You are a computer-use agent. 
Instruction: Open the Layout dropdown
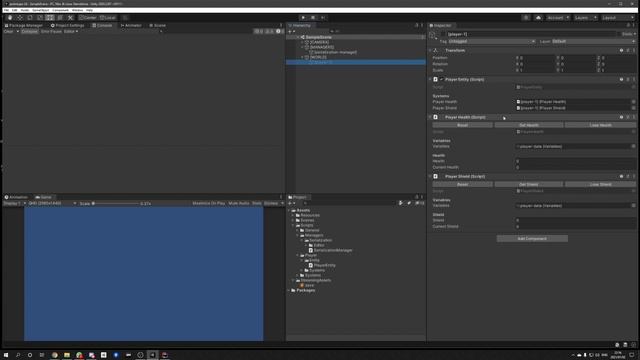click(618, 18)
